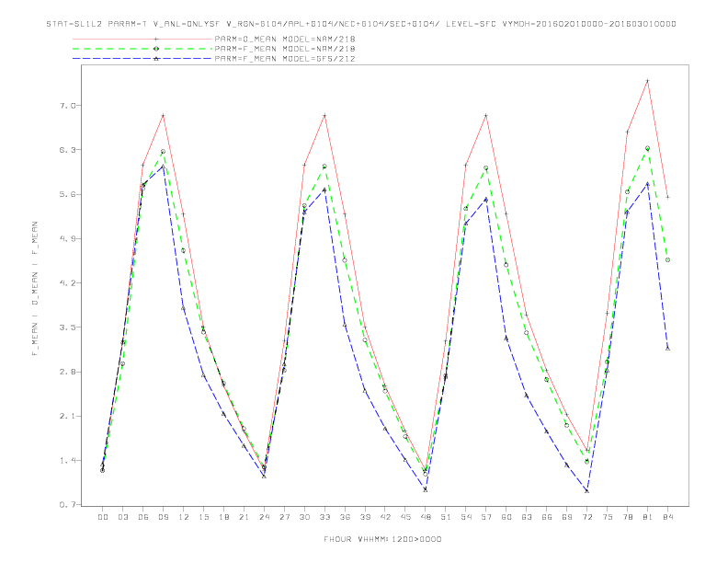The image size is (728, 563).
Task: Click x-axis tick label 03
Action: 122,517
